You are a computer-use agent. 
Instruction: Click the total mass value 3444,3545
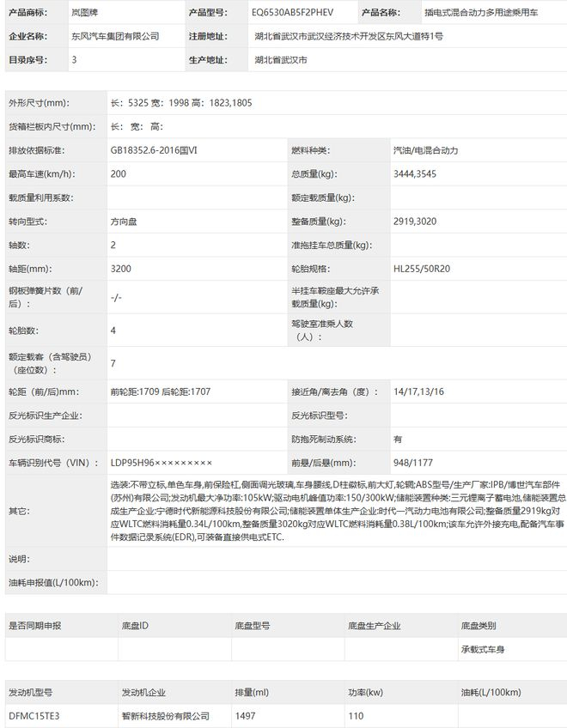click(415, 173)
